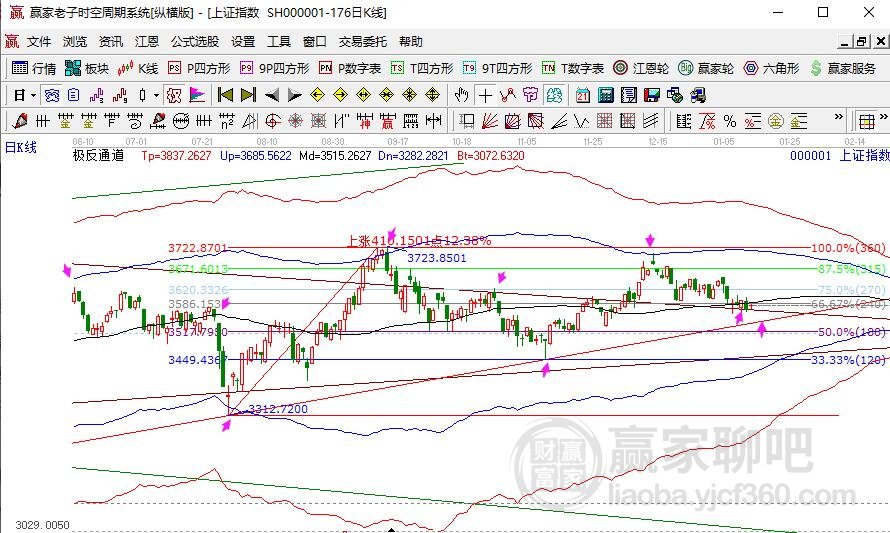Viewport: 890px width, 533px height.
Task: Click the 100.0%(360) level label
Action: click(848, 248)
